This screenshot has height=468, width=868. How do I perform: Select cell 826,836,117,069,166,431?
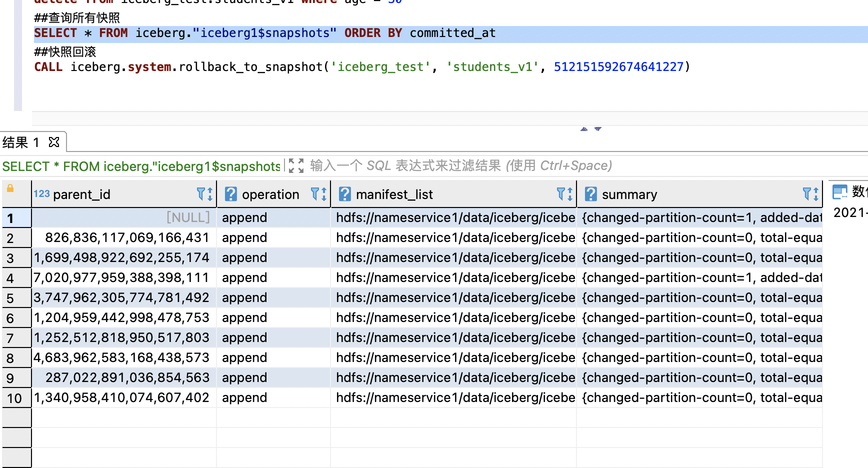click(x=124, y=237)
